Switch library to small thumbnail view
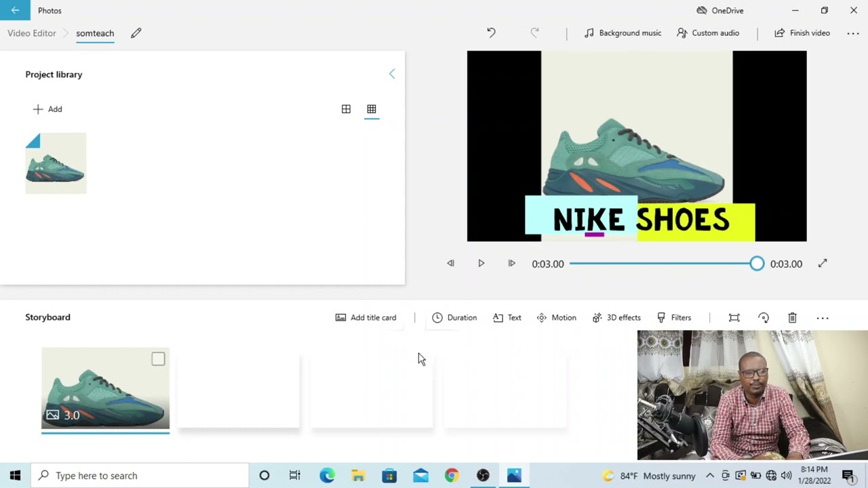Screen dimensions: 868x488 372,109
